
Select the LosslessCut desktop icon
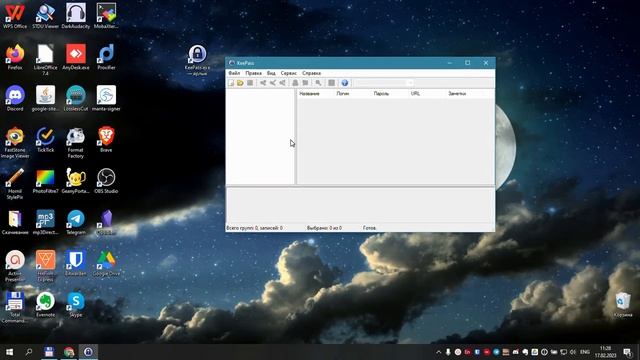click(x=76, y=98)
